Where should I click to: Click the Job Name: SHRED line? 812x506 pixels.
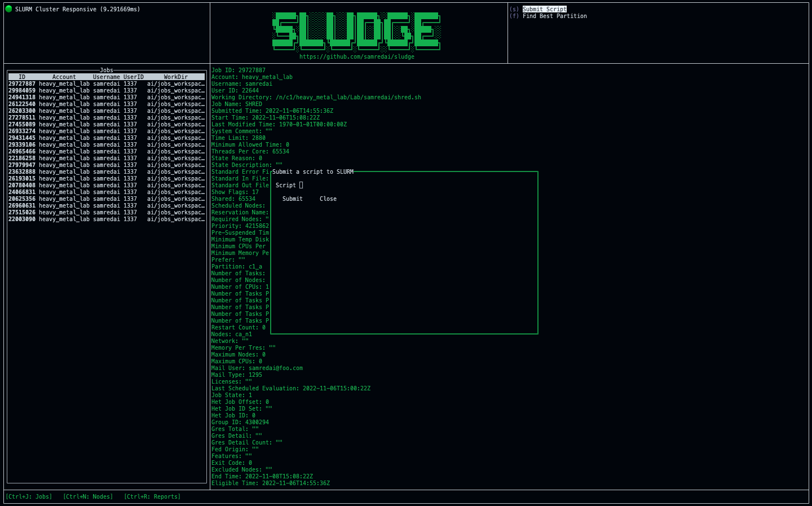click(237, 104)
